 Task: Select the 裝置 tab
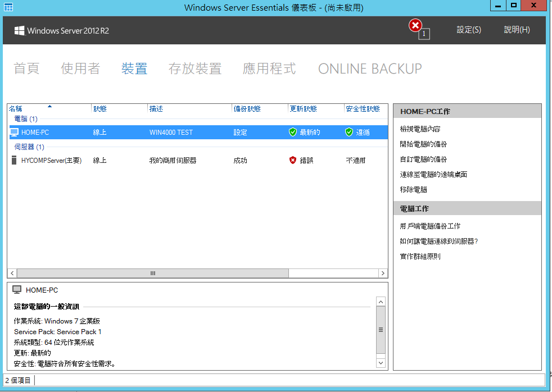click(134, 69)
